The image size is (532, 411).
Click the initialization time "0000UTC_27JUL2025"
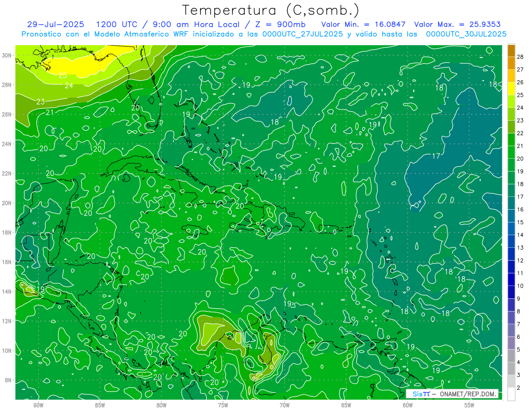[x=302, y=34]
